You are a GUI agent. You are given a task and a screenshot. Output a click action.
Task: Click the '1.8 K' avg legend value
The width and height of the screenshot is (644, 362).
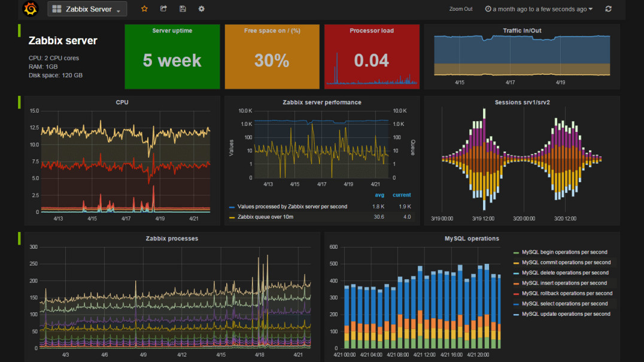tap(378, 207)
